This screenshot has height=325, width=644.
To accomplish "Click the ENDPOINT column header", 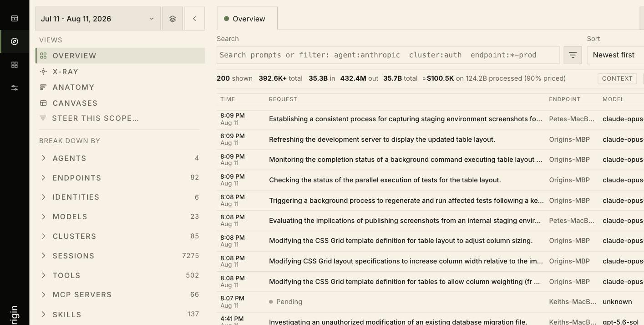I will pos(565,99).
